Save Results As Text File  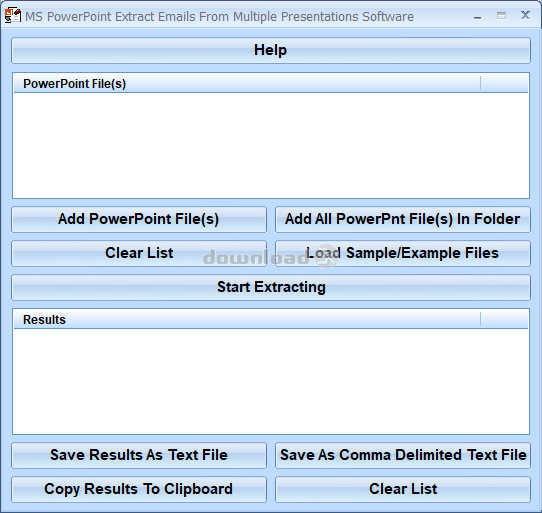click(x=139, y=455)
